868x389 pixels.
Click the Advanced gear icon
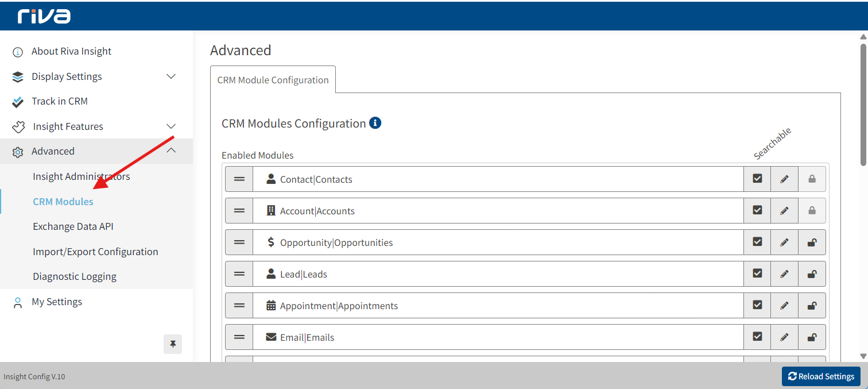pos(18,152)
